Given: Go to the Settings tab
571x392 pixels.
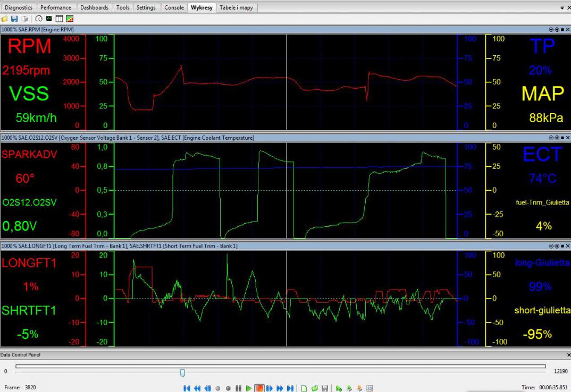Looking at the screenshot, I should tap(146, 7).
